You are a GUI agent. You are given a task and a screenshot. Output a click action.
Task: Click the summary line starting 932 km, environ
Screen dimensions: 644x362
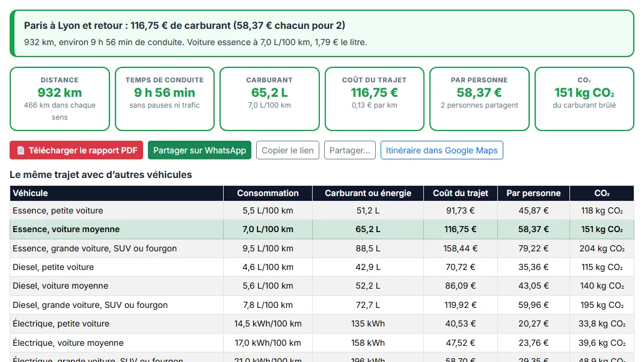click(195, 42)
